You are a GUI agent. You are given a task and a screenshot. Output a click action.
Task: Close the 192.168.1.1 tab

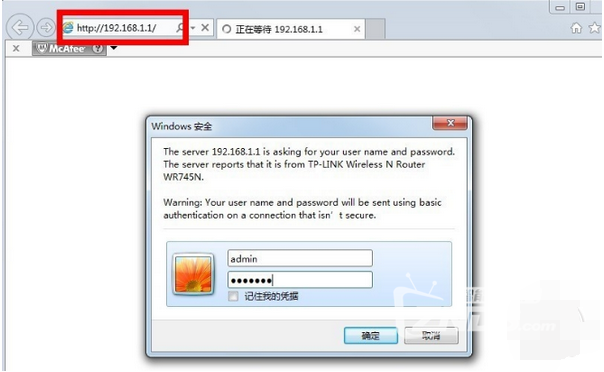click(x=357, y=29)
